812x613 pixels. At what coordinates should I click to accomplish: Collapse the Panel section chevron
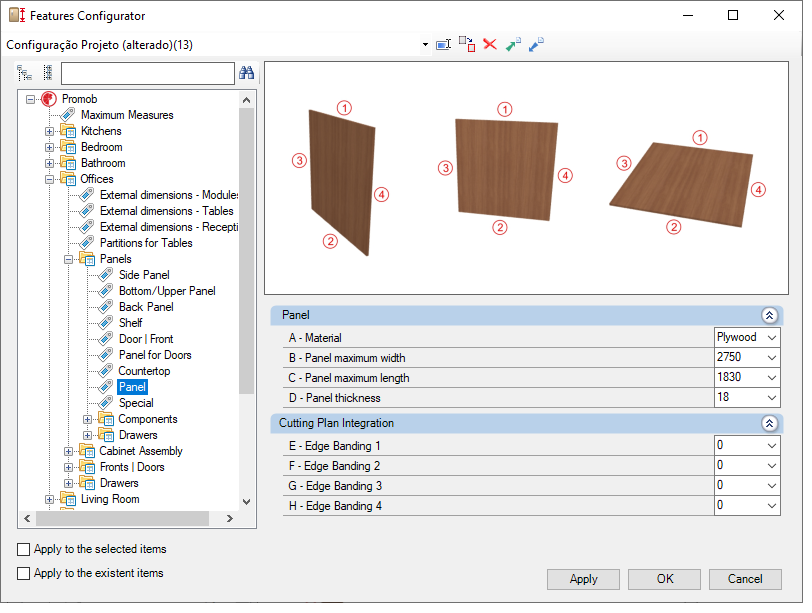[770, 315]
